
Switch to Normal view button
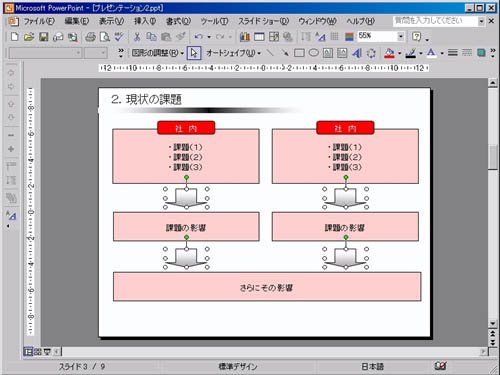[x=28, y=351]
